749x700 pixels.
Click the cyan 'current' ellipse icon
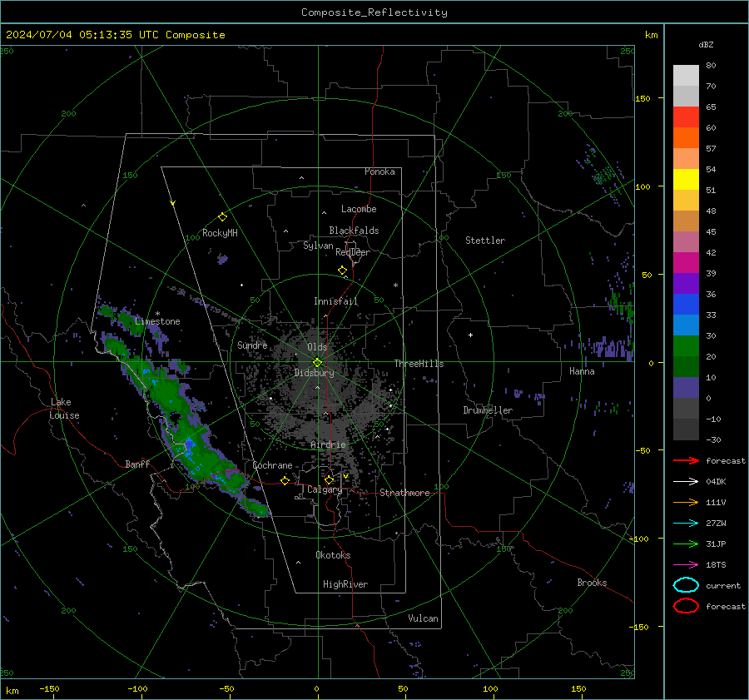686,585
